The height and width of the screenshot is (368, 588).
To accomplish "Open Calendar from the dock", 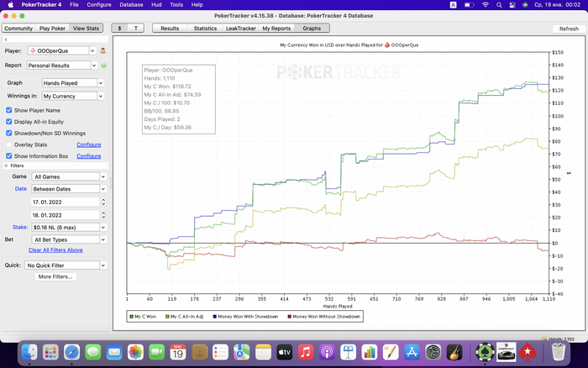I will [x=178, y=352].
